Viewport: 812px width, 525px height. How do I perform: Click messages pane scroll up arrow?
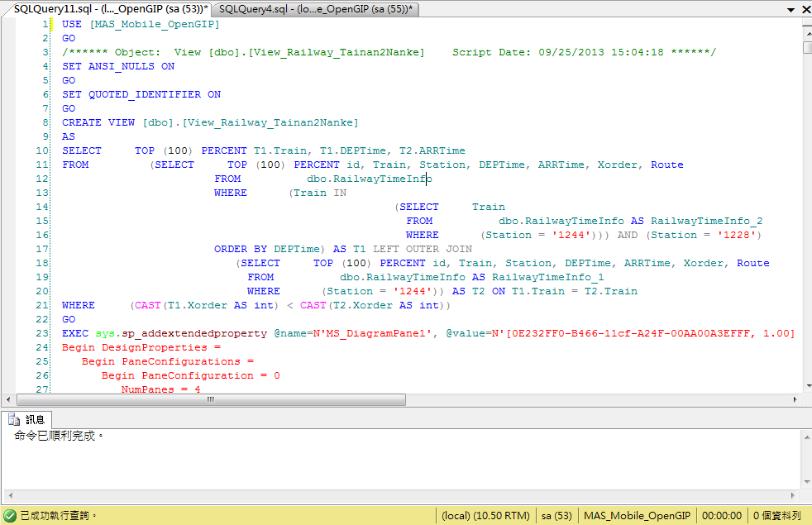pos(805,436)
